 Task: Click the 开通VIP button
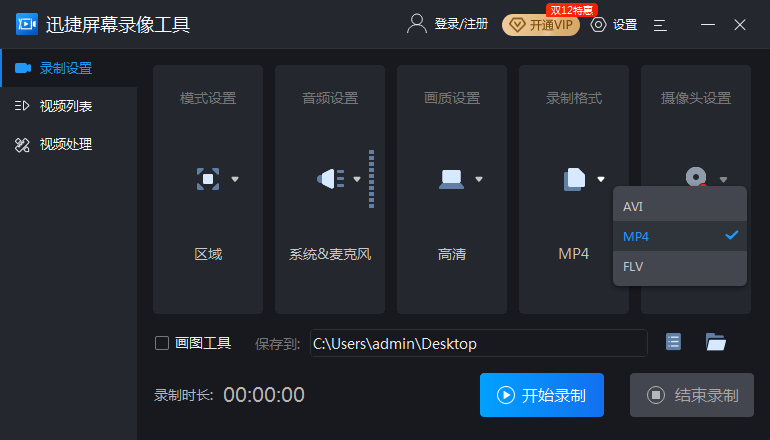pos(541,25)
